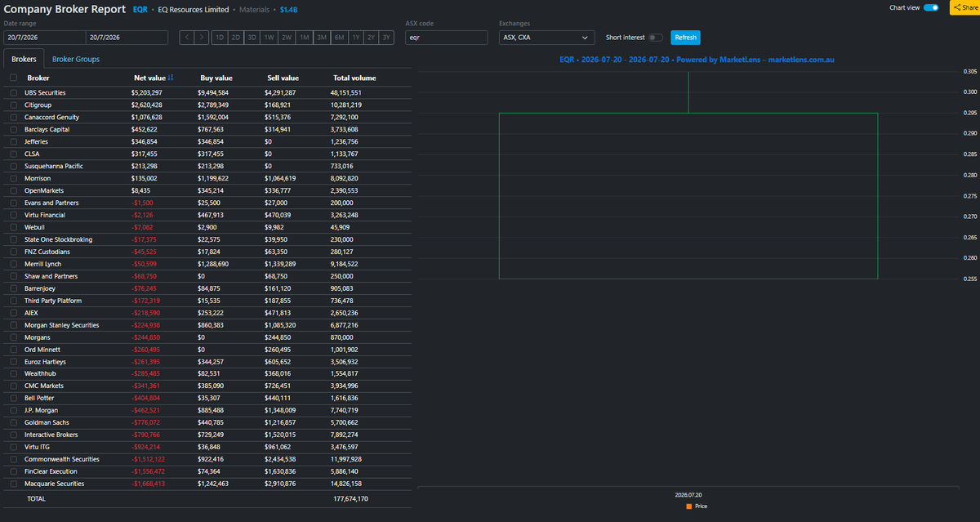
Task: Click the yellow Share button
Action: click(x=964, y=7)
